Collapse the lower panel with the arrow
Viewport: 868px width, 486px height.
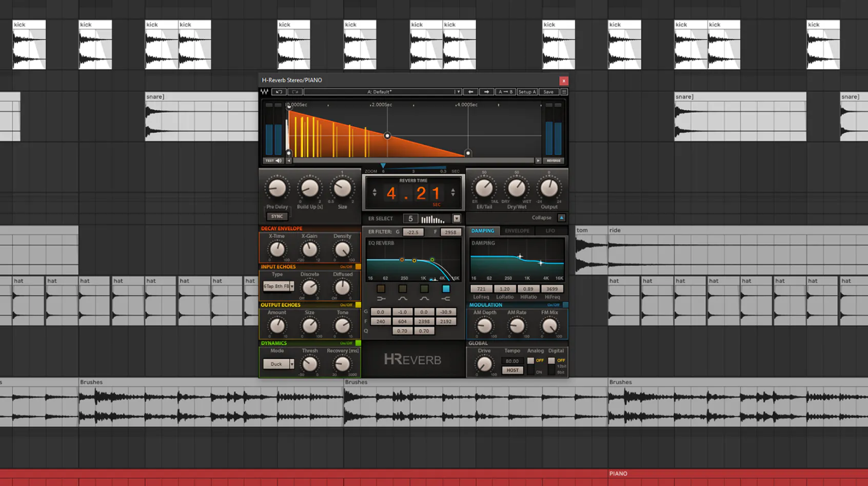click(562, 218)
